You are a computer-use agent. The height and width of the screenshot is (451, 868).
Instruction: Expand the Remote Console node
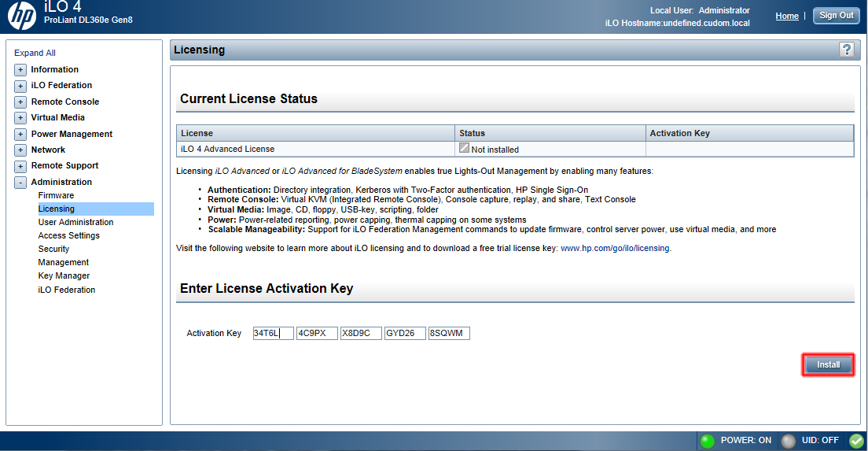(x=20, y=102)
